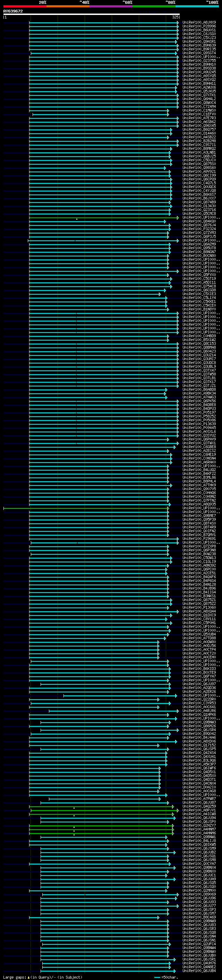Select hit UniRef100_P32324
Screen dimensions: 222x980
point(199,229)
